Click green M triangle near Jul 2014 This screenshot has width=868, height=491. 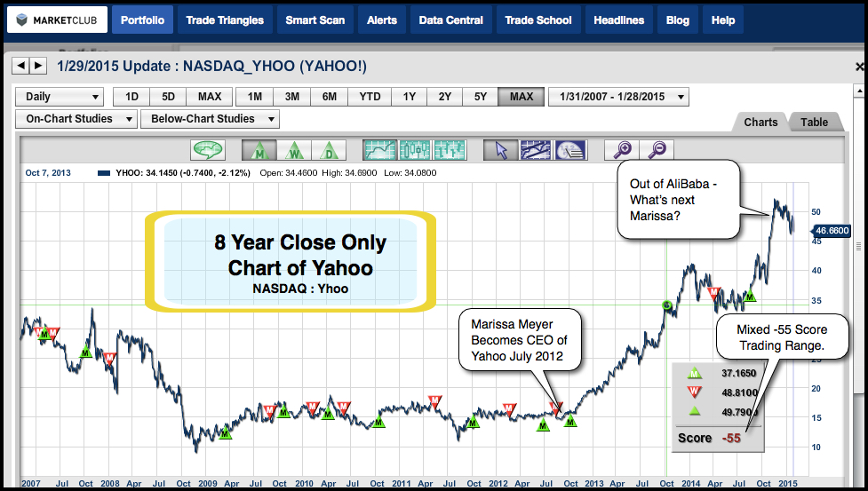point(750,297)
